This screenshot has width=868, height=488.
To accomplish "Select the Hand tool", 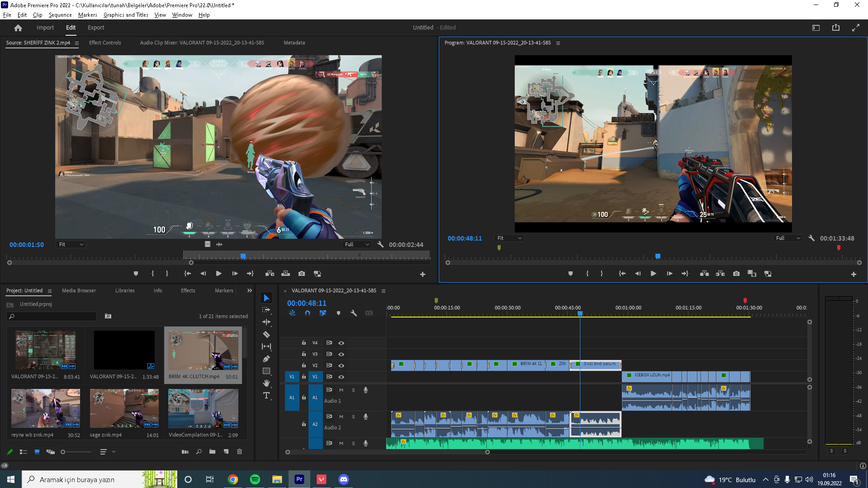I will [266, 383].
